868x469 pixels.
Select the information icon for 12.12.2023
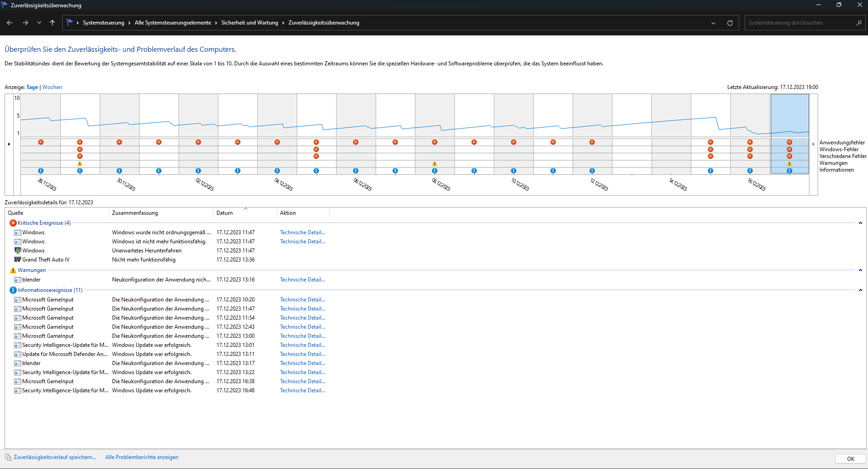(592, 171)
